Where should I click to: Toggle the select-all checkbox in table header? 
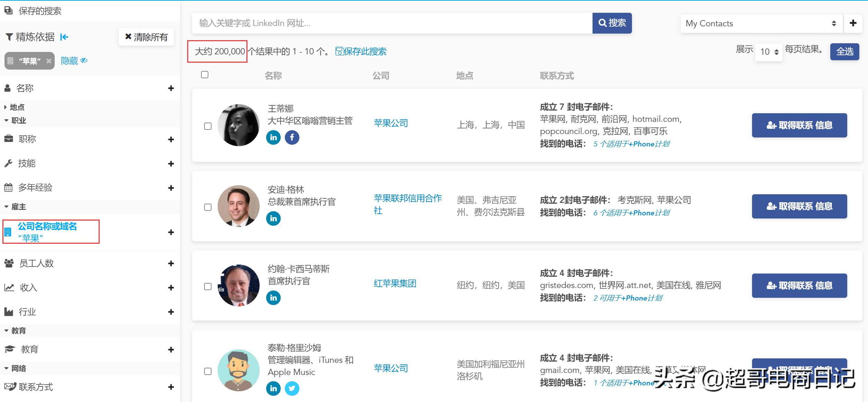[x=205, y=75]
